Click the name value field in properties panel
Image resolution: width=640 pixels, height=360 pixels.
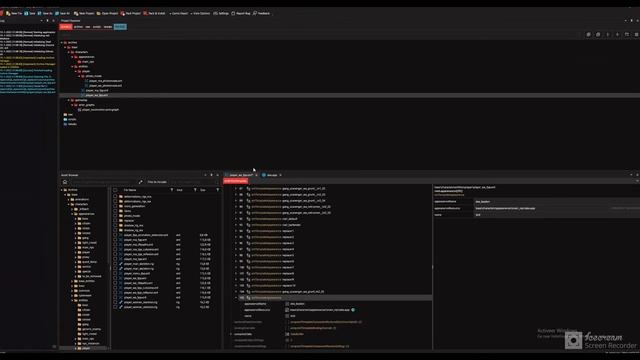[556, 215]
